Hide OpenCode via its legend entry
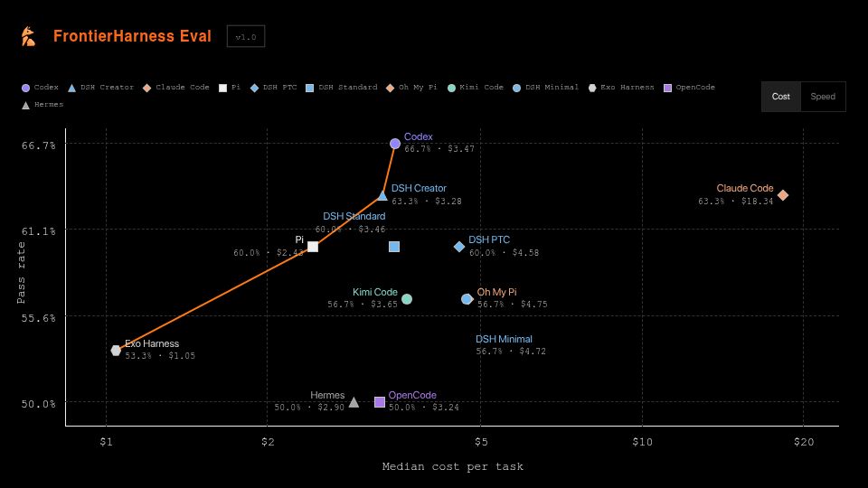Image resolution: width=868 pixels, height=488 pixels. pos(689,88)
